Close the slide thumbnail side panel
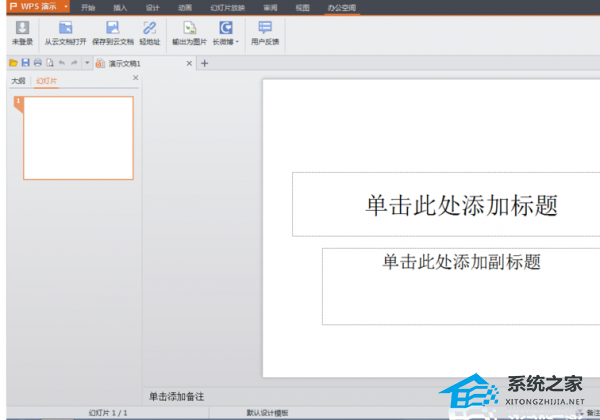Image resolution: width=600 pixels, height=420 pixels. [x=135, y=79]
